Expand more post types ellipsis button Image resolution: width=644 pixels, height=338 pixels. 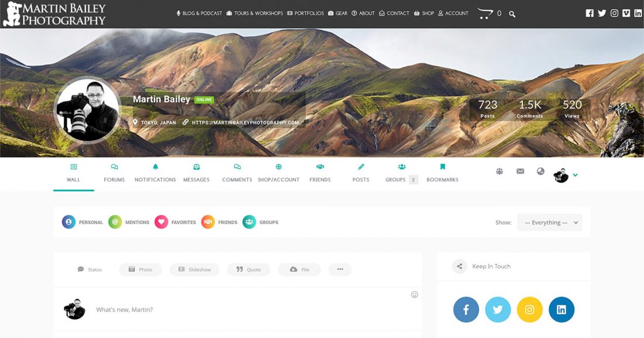pyautogui.click(x=340, y=270)
